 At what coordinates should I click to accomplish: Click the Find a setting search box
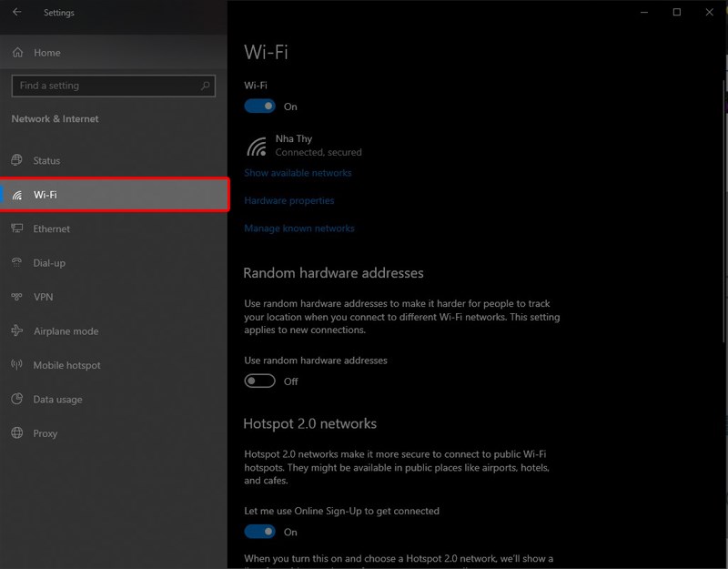pos(105,86)
